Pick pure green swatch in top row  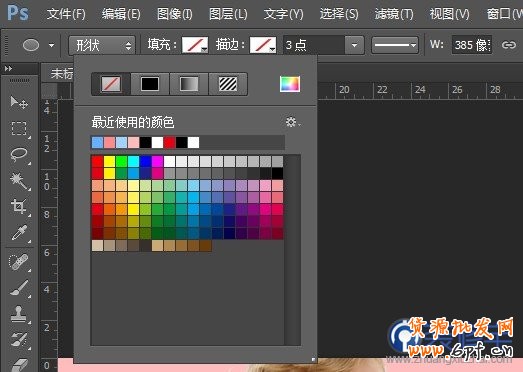(x=121, y=161)
